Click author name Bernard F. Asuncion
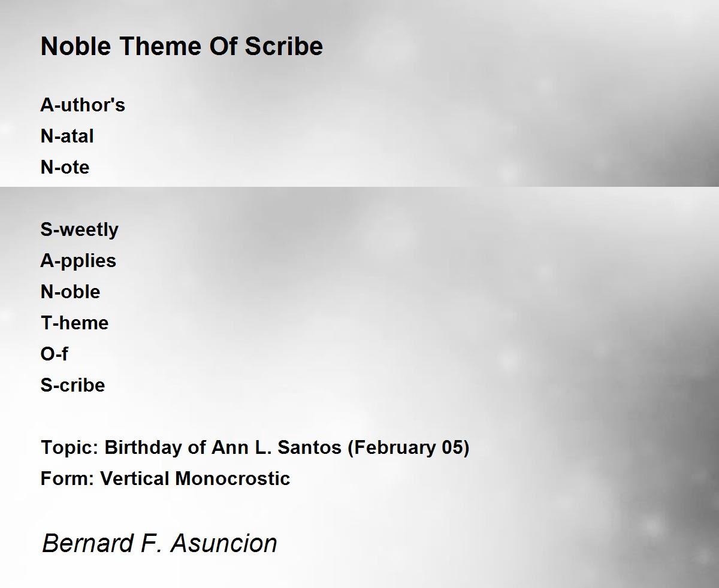The width and height of the screenshot is (719, 588). (159, 543)
